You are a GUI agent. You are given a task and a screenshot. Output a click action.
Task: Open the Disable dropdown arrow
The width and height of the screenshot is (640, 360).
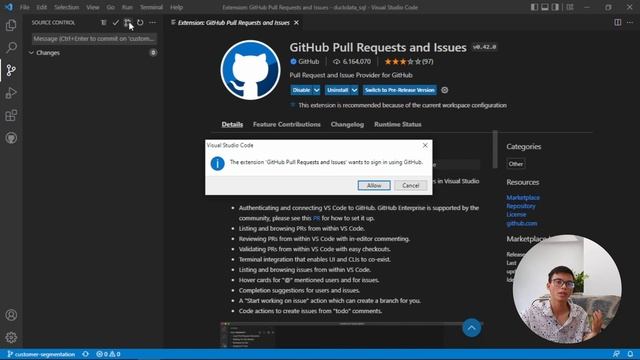(316, 90)
